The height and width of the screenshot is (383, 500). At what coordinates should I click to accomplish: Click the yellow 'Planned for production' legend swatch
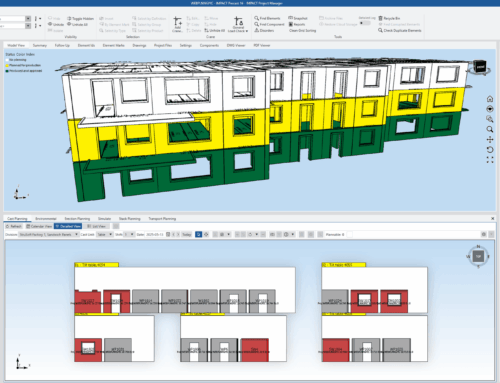tap(7, 65)
